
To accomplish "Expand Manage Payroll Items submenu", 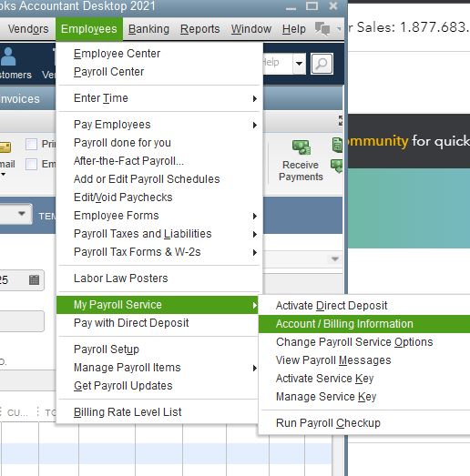I will 158,368.
